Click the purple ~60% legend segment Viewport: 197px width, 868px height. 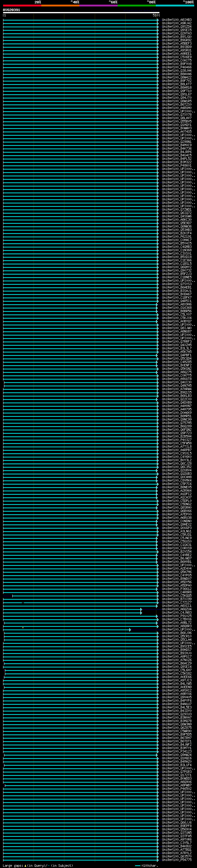click(x=99, y=6)
